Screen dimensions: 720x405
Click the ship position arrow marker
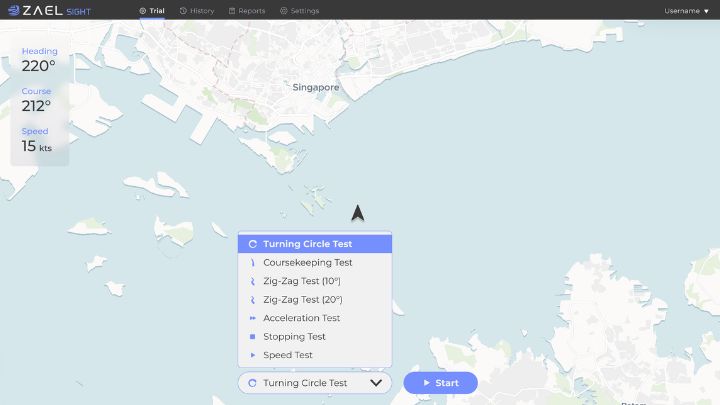pos(358,213)
